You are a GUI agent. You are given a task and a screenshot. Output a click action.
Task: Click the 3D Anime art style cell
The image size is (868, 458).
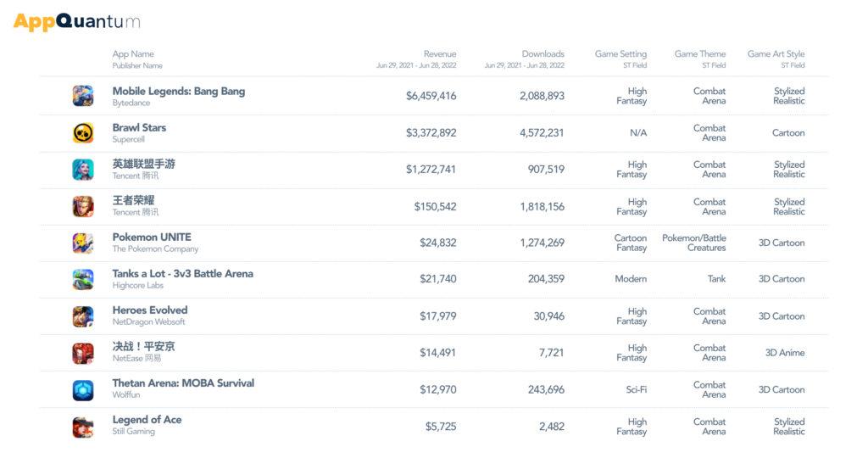pyautogui.click(x=785, y=353)
